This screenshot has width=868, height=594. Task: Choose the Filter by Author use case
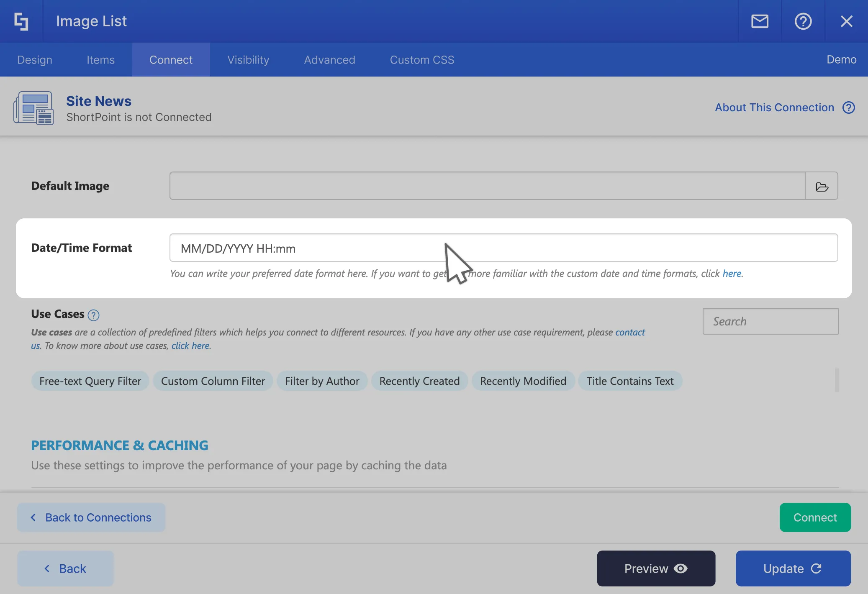point(322,381)
